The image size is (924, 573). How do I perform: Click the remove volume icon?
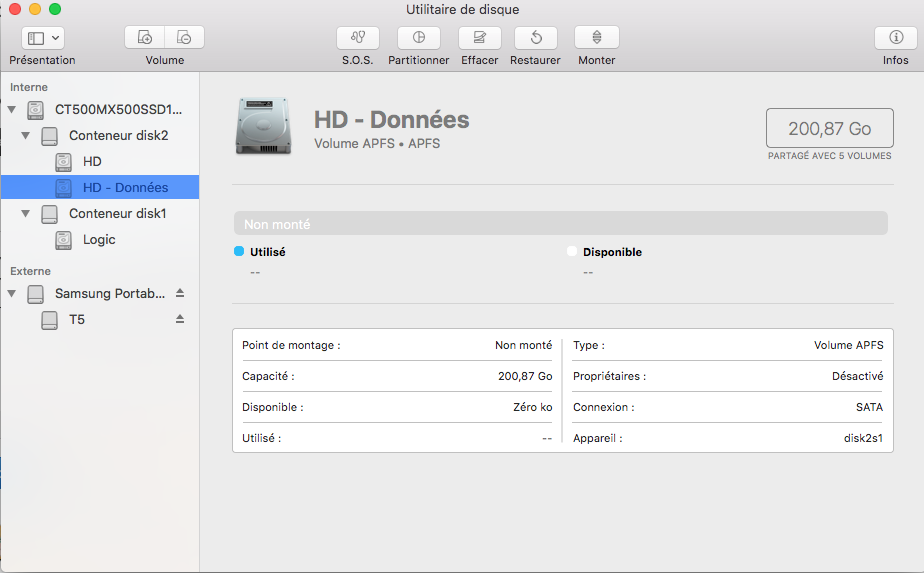pyautogui.click(x=185, y=38)
